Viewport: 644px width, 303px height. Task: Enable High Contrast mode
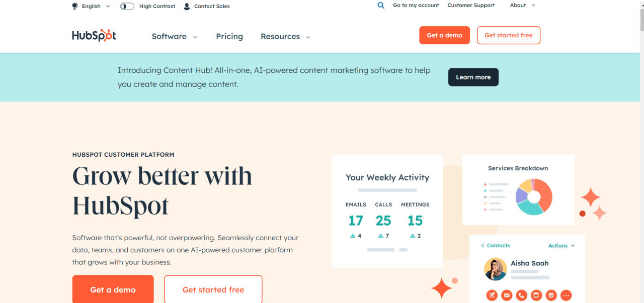[127, 6]
